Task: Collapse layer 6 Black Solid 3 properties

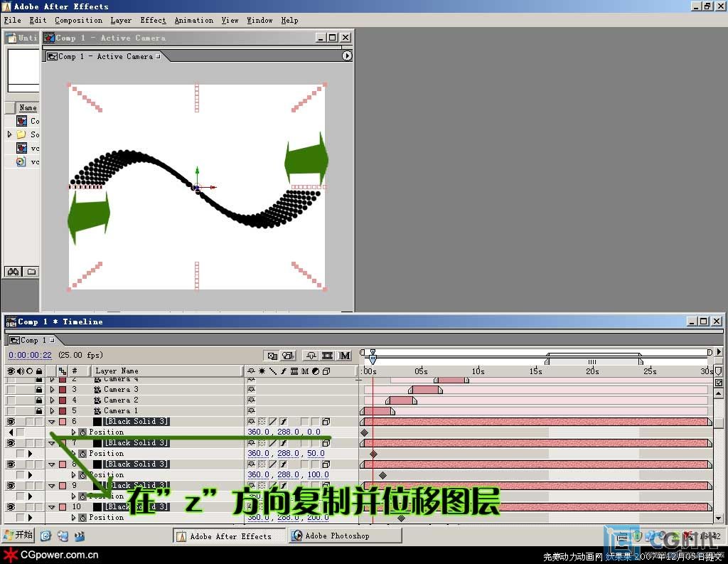Action: click(x=52, y=422)
